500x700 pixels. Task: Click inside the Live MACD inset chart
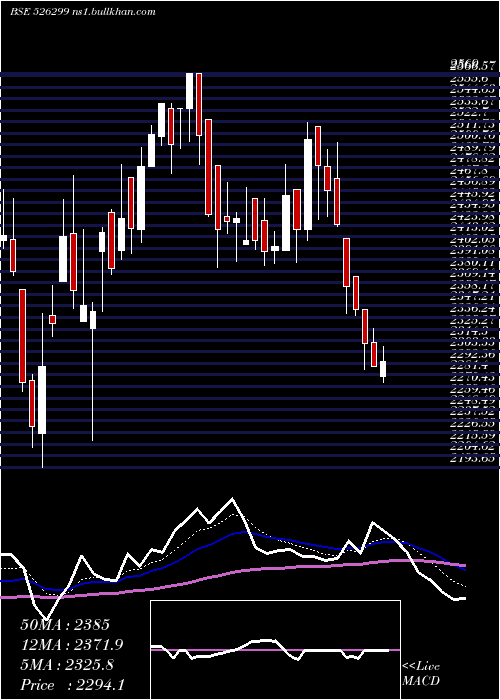(275, 650)
